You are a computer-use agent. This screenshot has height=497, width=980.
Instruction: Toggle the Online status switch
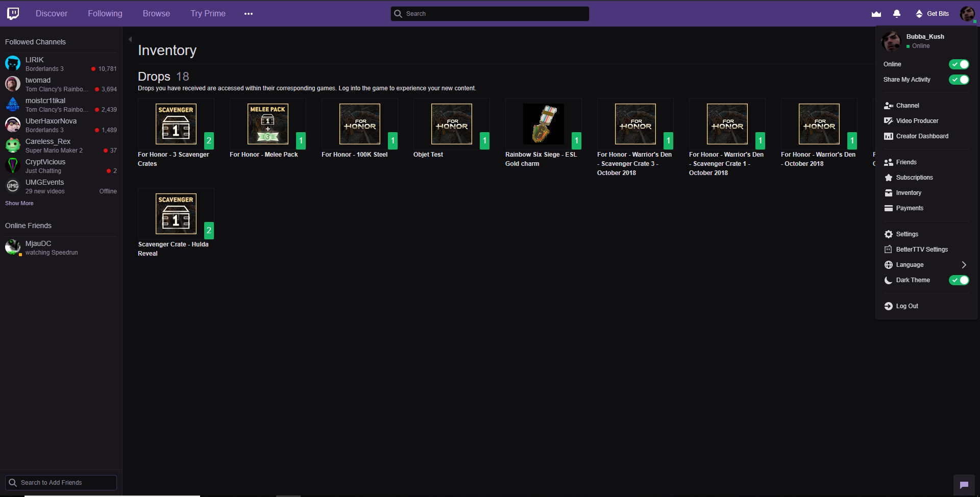point(959,64)
